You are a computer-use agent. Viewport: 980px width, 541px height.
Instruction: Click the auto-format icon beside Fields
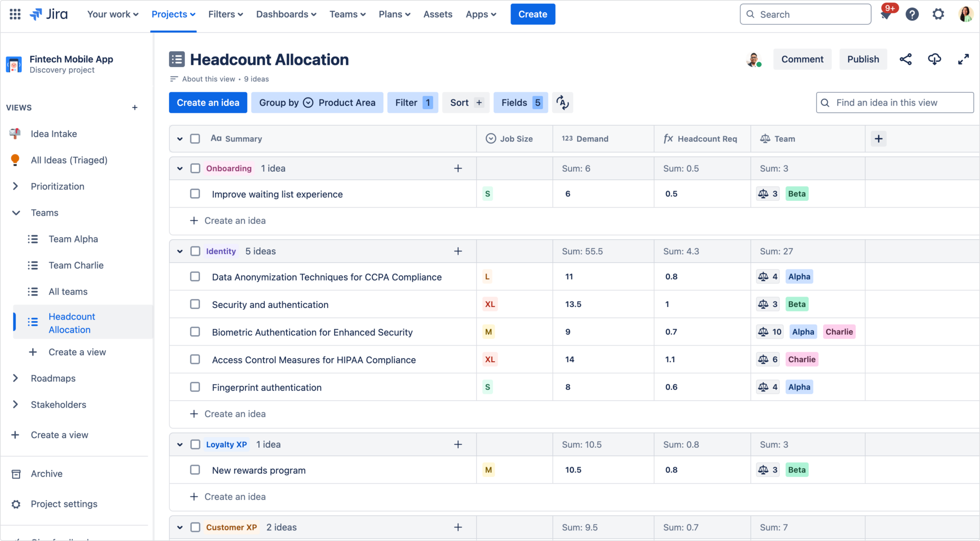[x=562, y=102]
